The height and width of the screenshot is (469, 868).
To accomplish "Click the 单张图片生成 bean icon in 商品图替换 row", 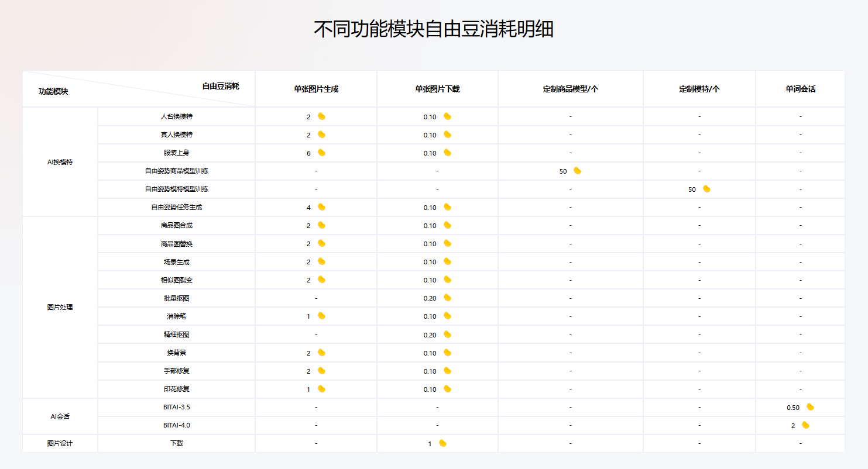I will (x=321, y=243).
